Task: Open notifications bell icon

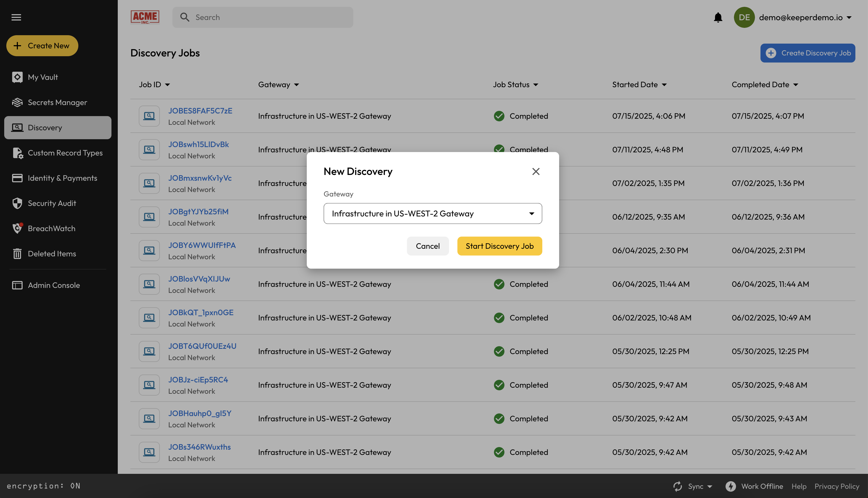Action: 718,17
